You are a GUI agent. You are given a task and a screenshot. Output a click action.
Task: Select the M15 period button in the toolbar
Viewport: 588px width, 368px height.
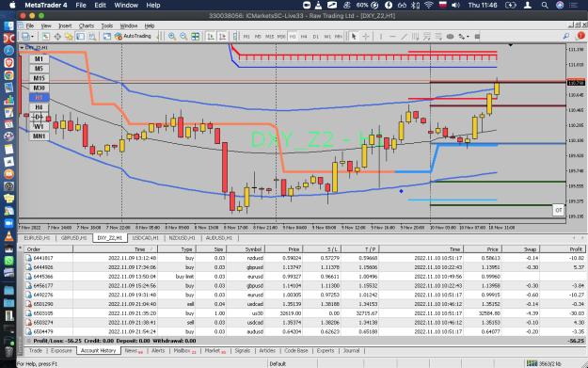tap(269, 37)
